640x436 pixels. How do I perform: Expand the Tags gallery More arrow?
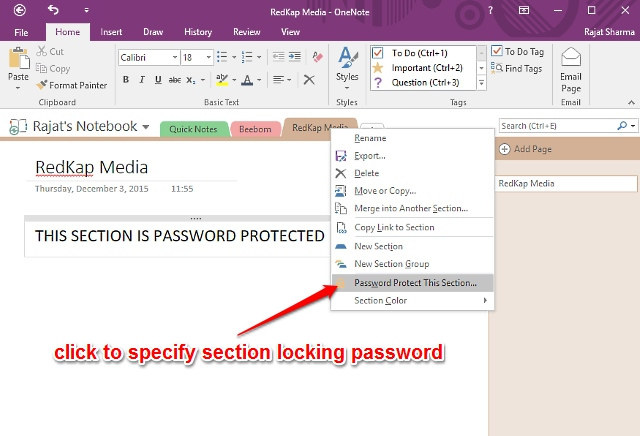pos(482,83)
